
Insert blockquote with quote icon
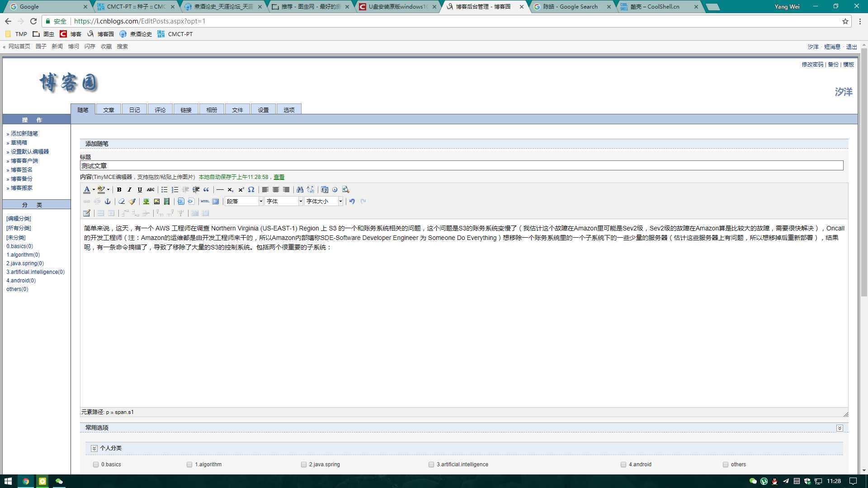206,190
